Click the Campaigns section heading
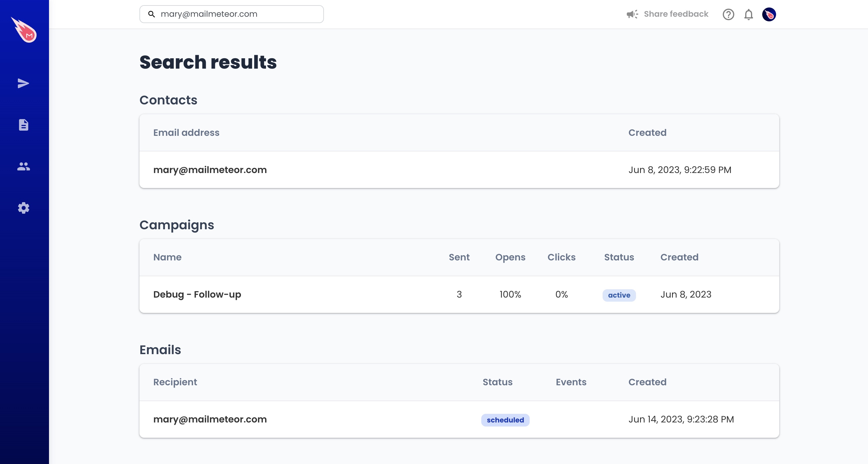Image resolution: width=868 pixels, height=464 pixels. click(x=177, y=225)
